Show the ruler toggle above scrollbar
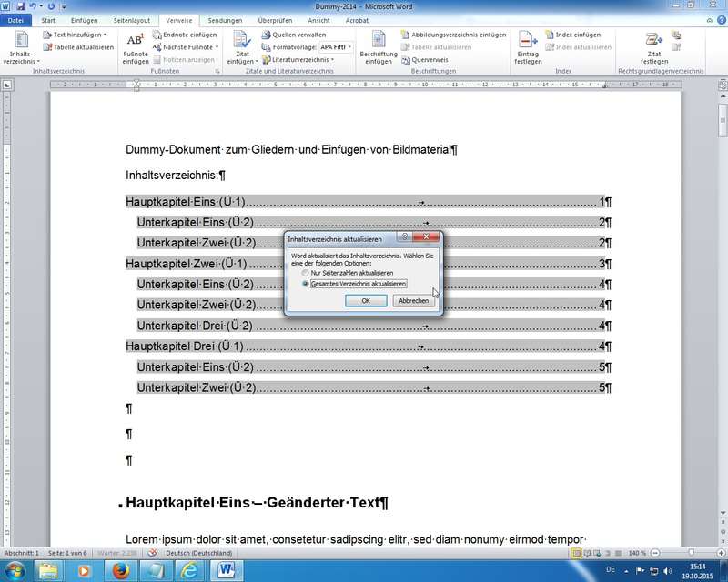Image resolution: width=728 pixels, height=582 pixels. [x=723, y=85]
